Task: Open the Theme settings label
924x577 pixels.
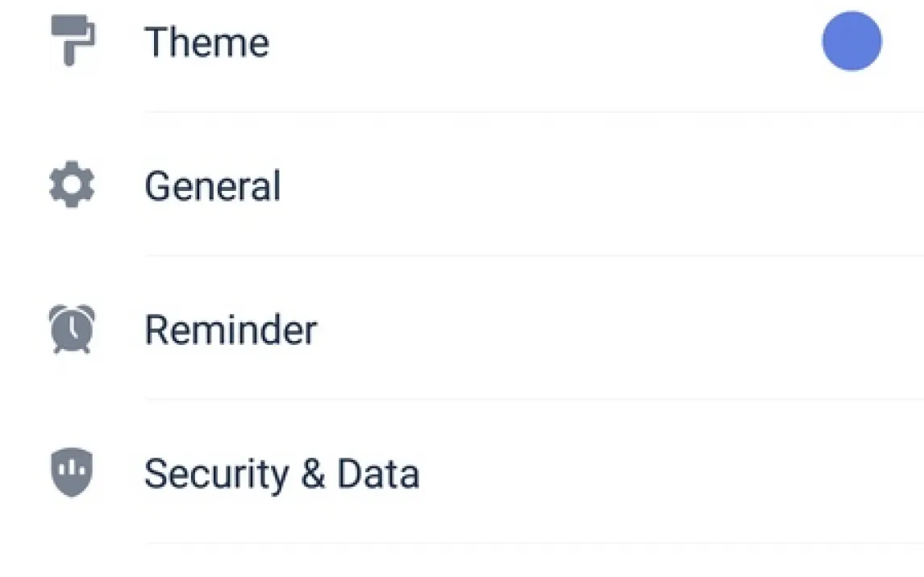Action: (x=206, y=42)
